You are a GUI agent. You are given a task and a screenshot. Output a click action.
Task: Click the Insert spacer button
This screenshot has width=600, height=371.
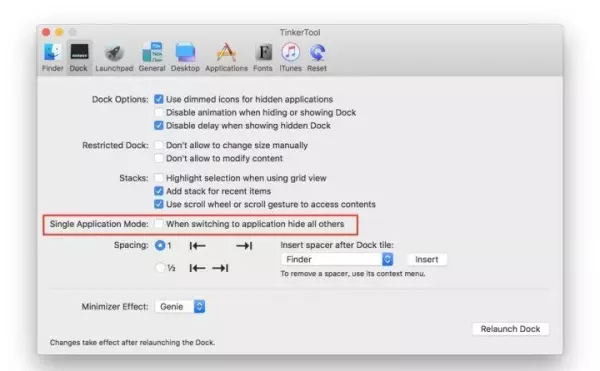coord(427,259)
